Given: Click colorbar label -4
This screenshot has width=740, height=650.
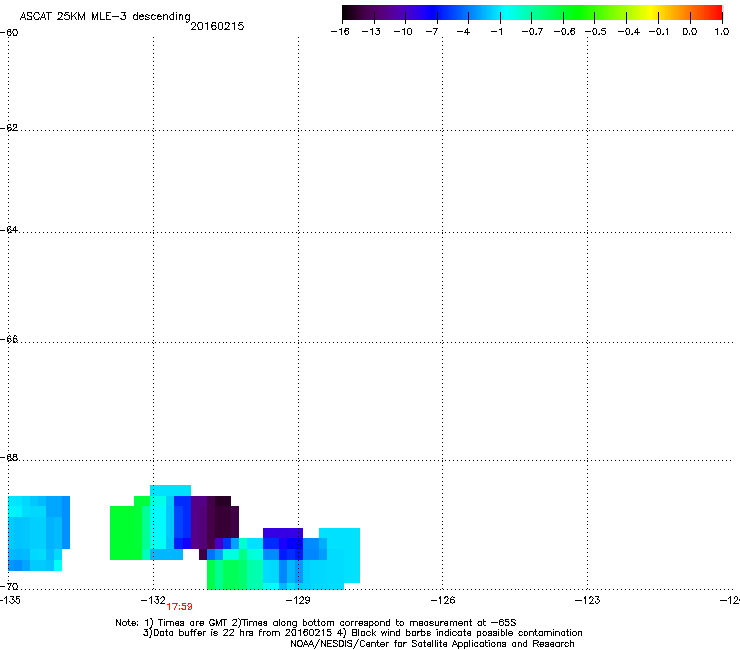Looking at the screenshot, I should (x=463, y=32).
